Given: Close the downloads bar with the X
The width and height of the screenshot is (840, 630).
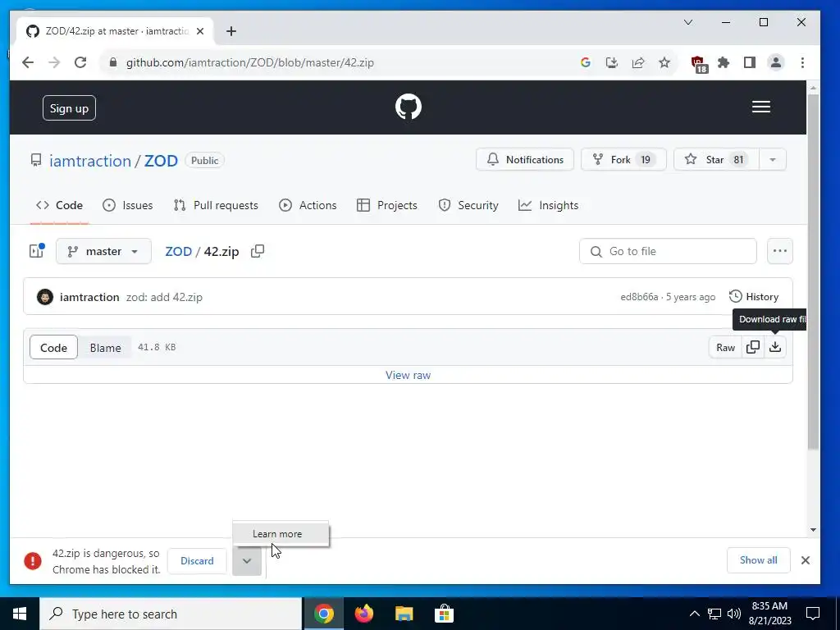Looking at the screenshot, I should coord(805,560).
